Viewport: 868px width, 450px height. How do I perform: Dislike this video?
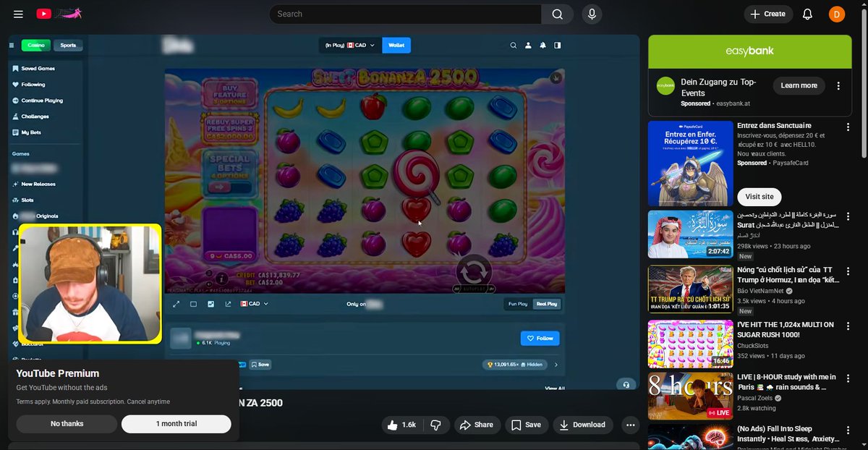point(435,425)
